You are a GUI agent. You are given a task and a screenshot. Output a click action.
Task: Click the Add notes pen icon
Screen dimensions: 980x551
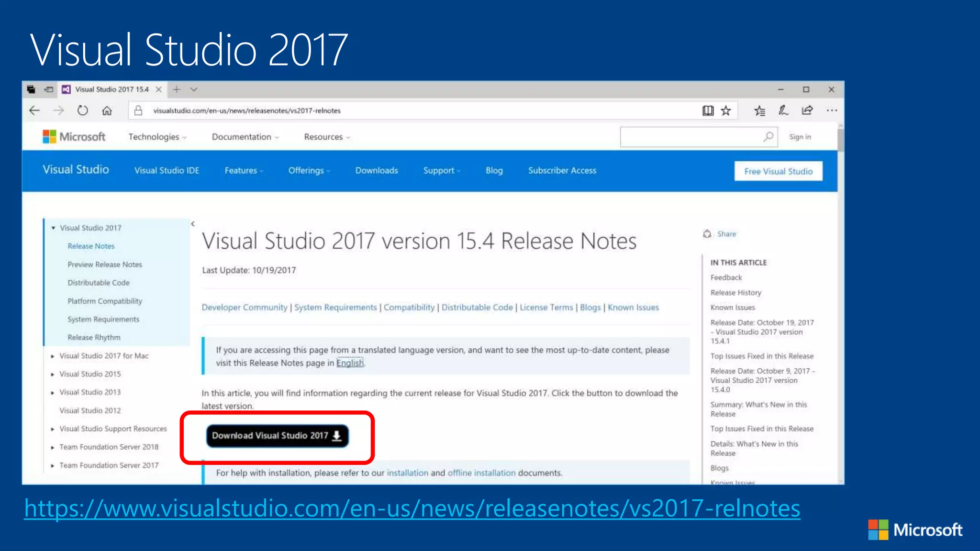(x=783, y=110)
